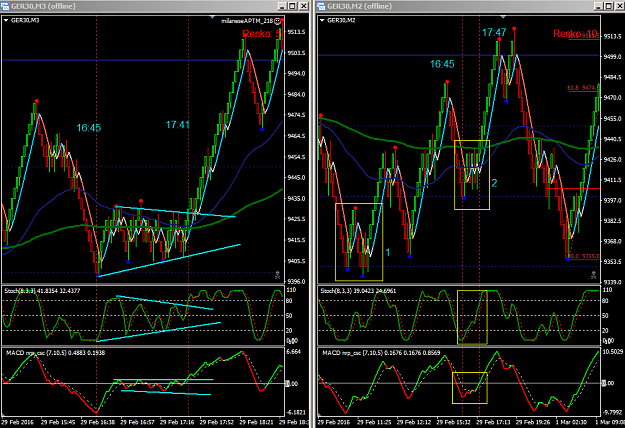Click the GER30,M3 (offline) window title

click(x=43, y=6)
